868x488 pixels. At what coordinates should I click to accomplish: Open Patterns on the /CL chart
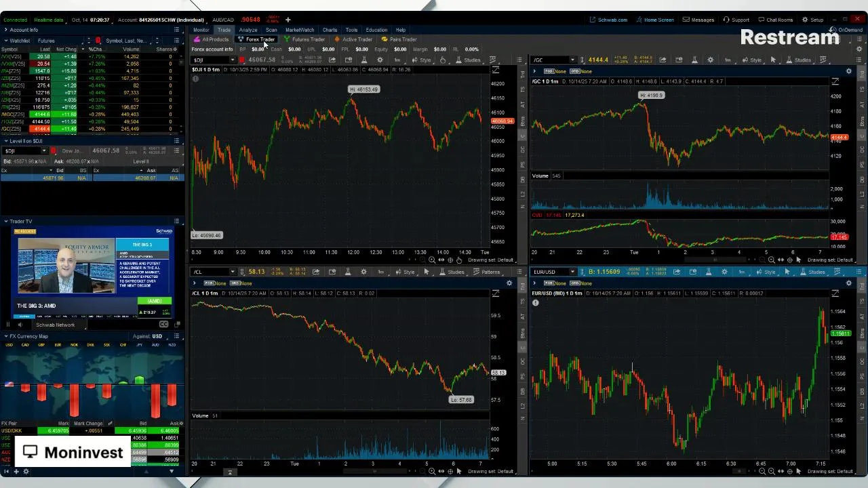(x=487, y=272)
